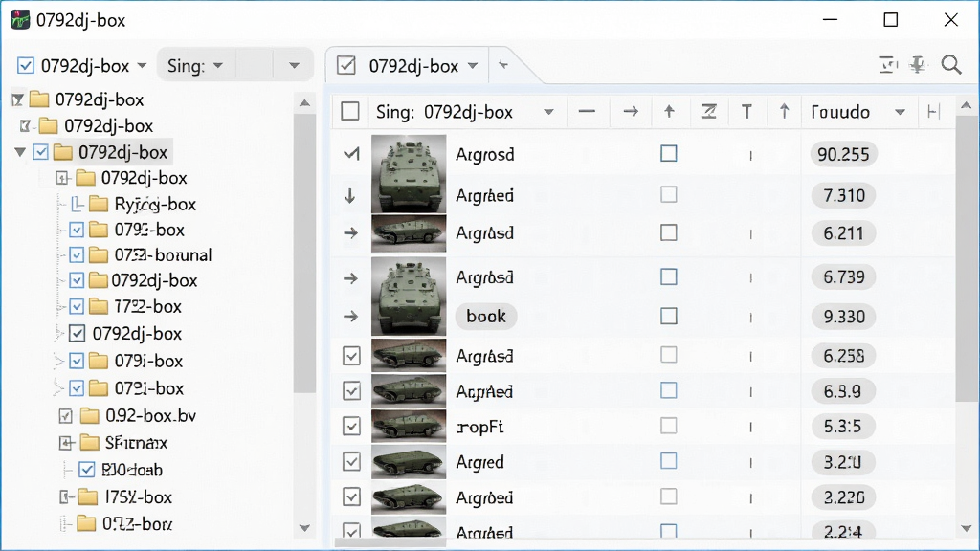Click the vehicle thumbnail in the ropFt row
980x551 pixels.
409,426
